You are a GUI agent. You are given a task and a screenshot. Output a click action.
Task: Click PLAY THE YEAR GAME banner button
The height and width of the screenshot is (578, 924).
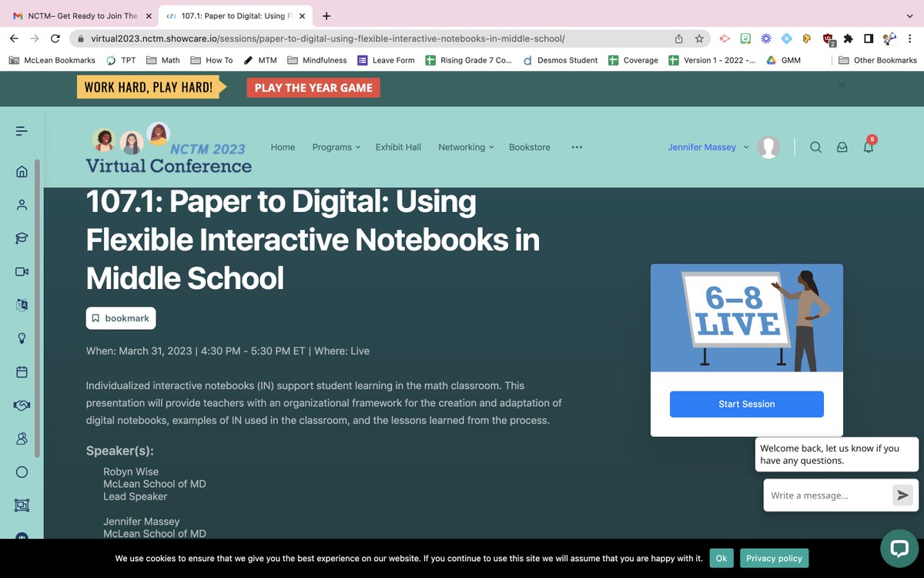click(313, 88)
